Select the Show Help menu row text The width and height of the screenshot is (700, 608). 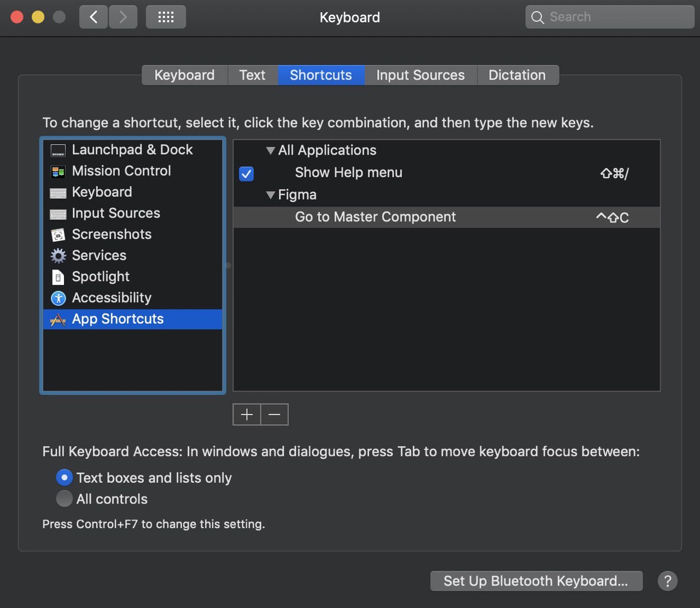[x=348, y=173]
